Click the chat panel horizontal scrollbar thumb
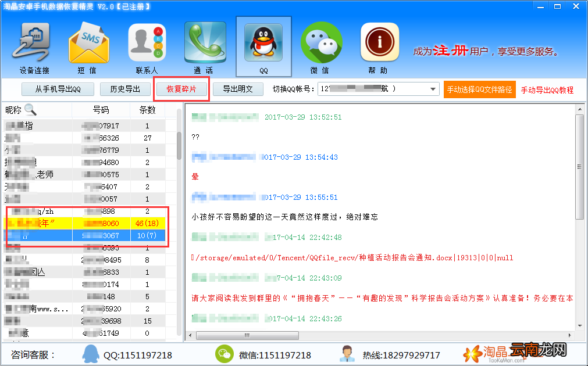The width and height of the screenshot is (588, 366). pos(247,335)
